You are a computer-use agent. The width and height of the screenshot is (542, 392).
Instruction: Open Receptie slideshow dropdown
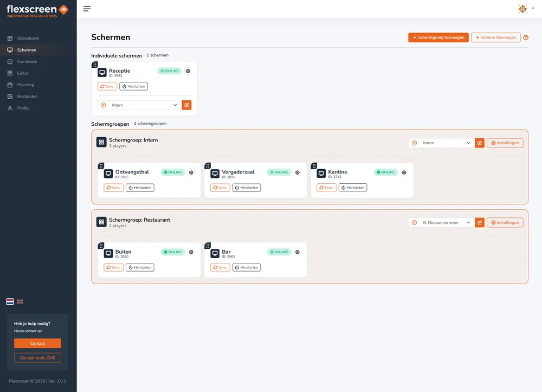pos(139,105)
